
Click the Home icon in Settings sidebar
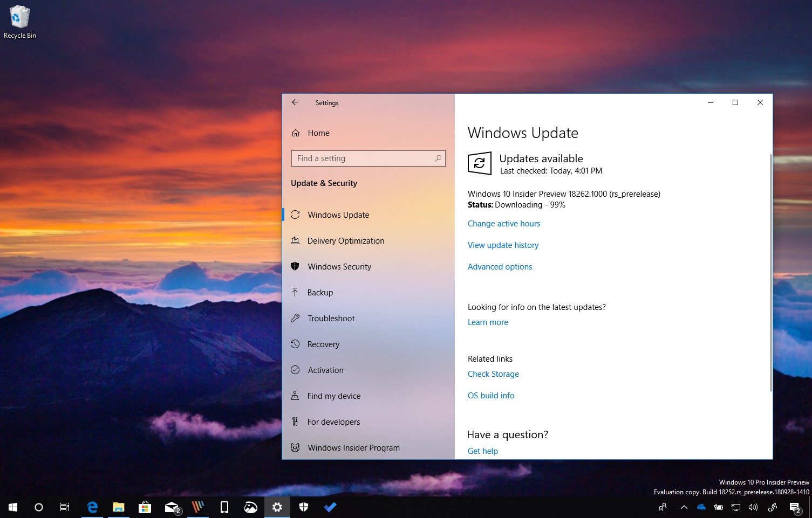(296, 133)
